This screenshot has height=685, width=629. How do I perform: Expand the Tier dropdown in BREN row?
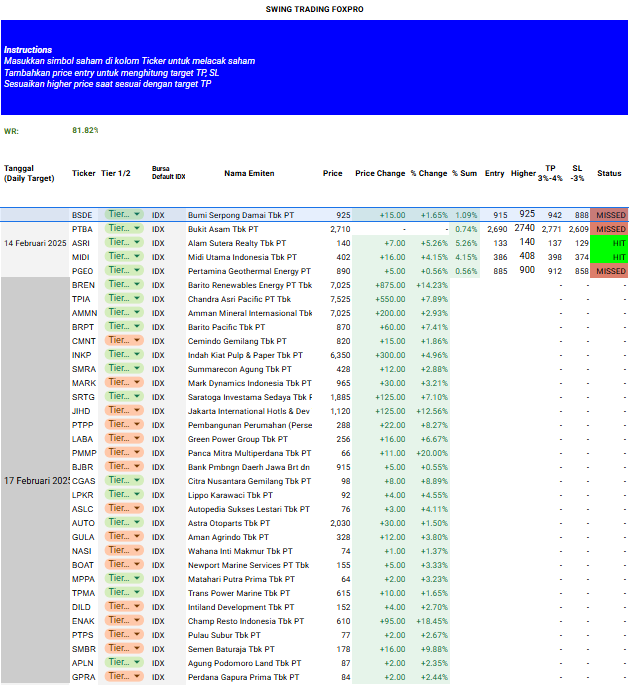[123, 285]
